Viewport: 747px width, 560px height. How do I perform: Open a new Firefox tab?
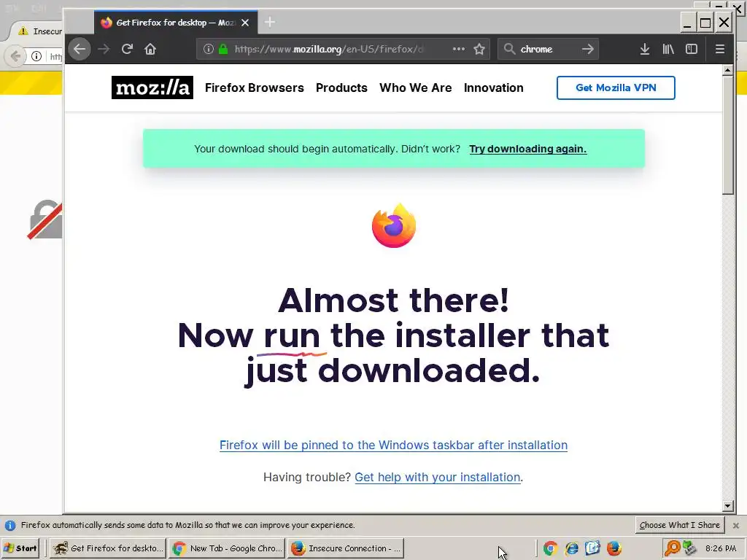(270, 22)
